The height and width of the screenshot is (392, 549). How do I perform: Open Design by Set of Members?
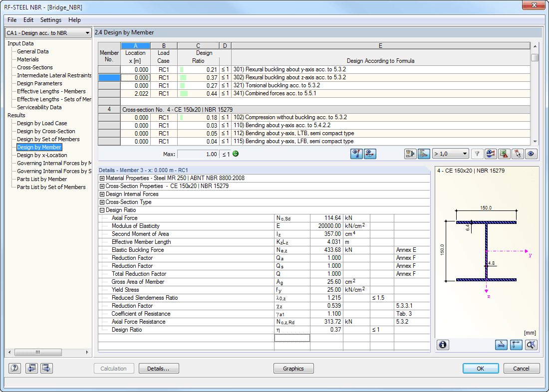coord(48,139)
